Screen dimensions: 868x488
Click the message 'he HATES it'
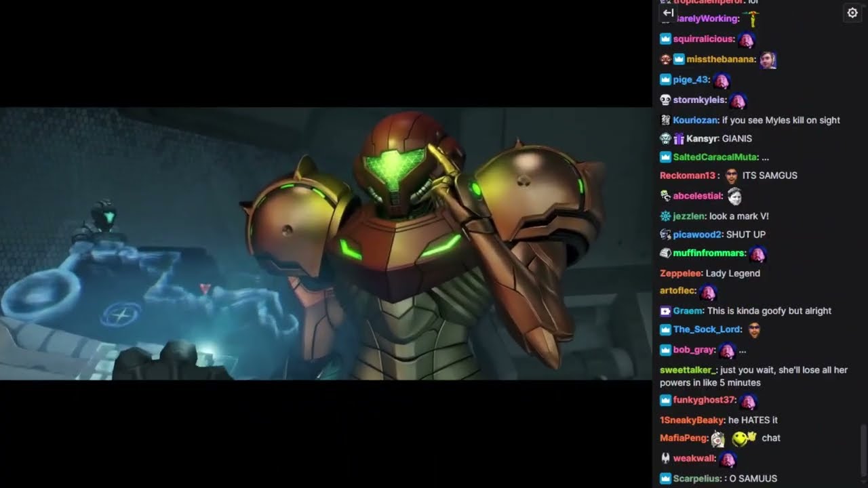click(753, 420)
